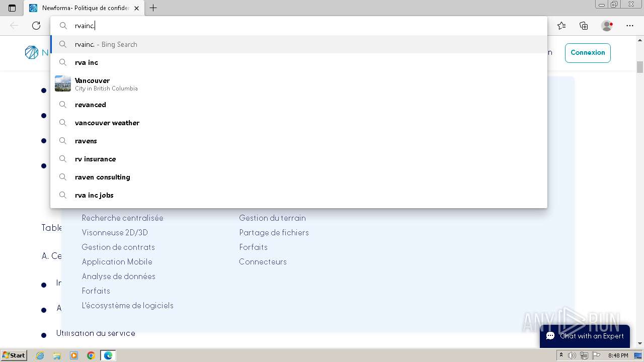The height and width of the screenshot is (362, 644).
Task: Open File Explorer from the taskbar
Action: coord(57,355)
